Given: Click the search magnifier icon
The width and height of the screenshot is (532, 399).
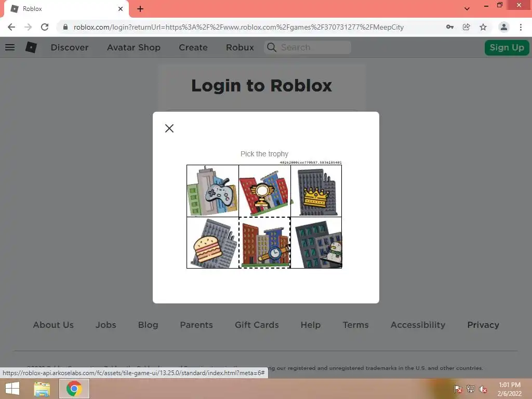Looking at the screenshot, I should (x=271, y=47).
